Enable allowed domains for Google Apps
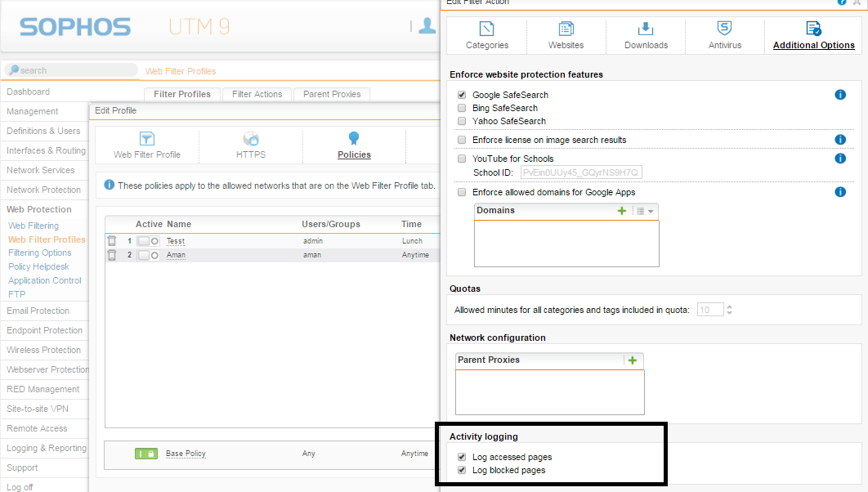The width and height of the screenshot is (868, 492). (462, 192)
